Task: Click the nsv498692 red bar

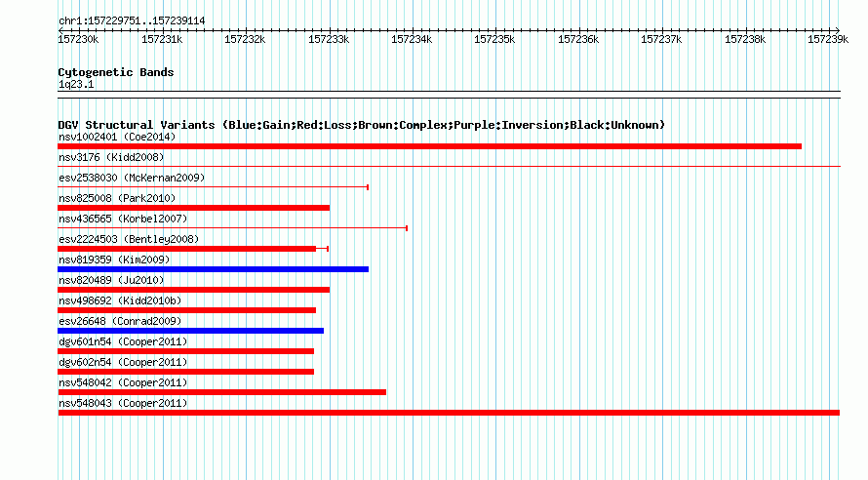Action: (186, 310)
